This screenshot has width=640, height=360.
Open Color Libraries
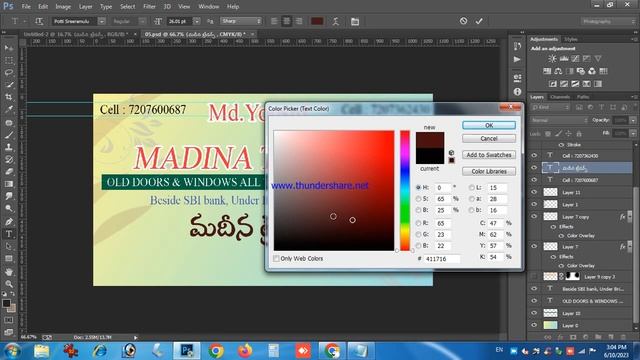coord(489,171)
